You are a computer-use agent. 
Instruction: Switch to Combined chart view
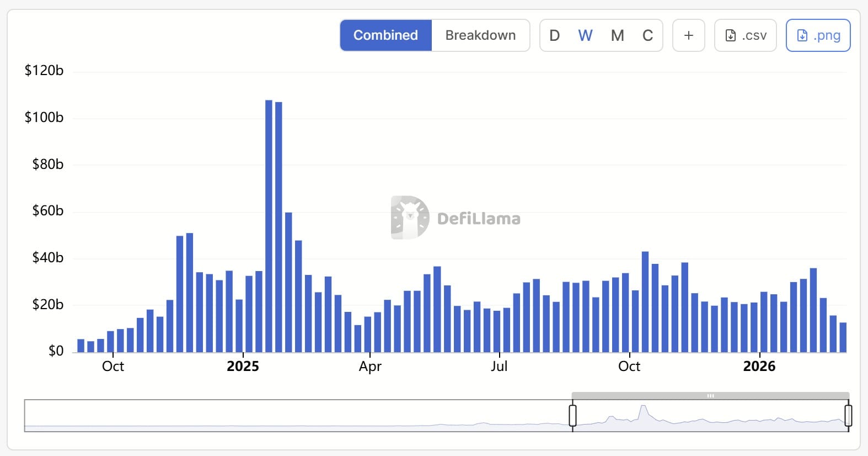point(385,35)
